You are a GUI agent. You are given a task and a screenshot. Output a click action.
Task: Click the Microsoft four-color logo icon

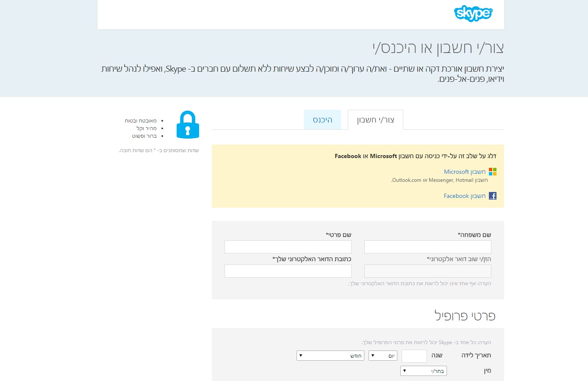click(492, 172)
